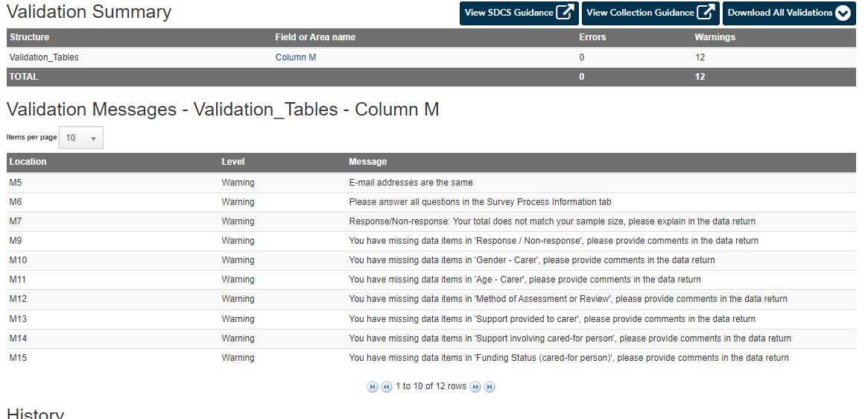Go to previous page of rows

(387, 387)
